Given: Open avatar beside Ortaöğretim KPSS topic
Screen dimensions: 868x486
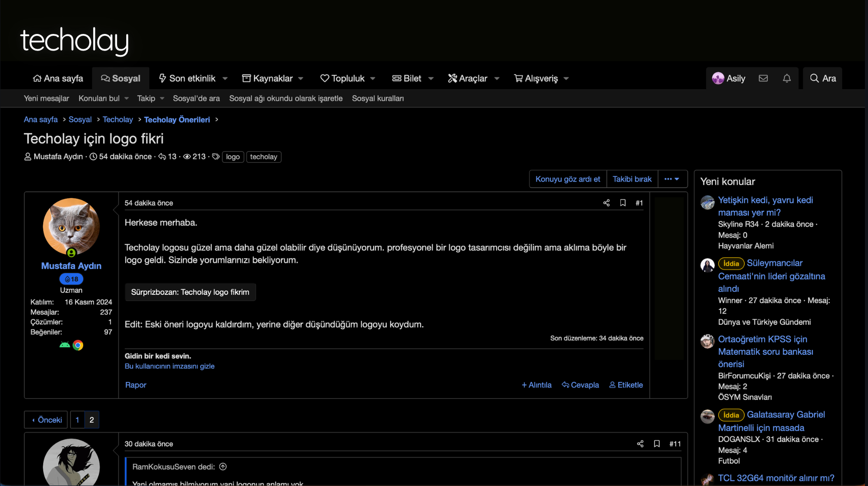Looking at the screenshot, I should pyautogui.click(x=707, y=341).
